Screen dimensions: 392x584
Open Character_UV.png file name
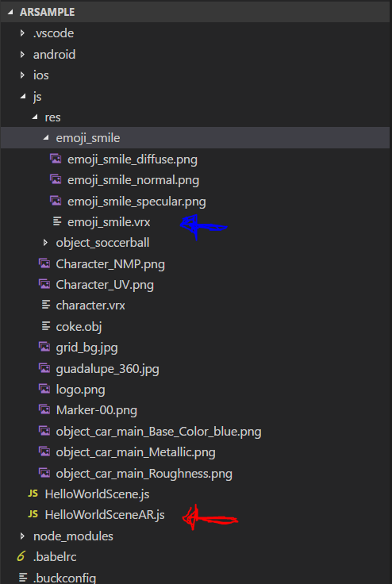[105, 285]
